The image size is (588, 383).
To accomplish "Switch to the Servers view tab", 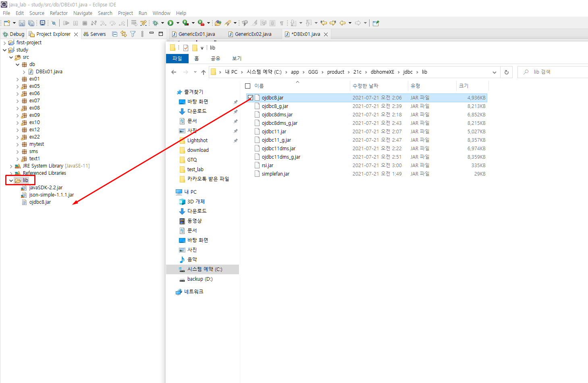I will (95, 34).
